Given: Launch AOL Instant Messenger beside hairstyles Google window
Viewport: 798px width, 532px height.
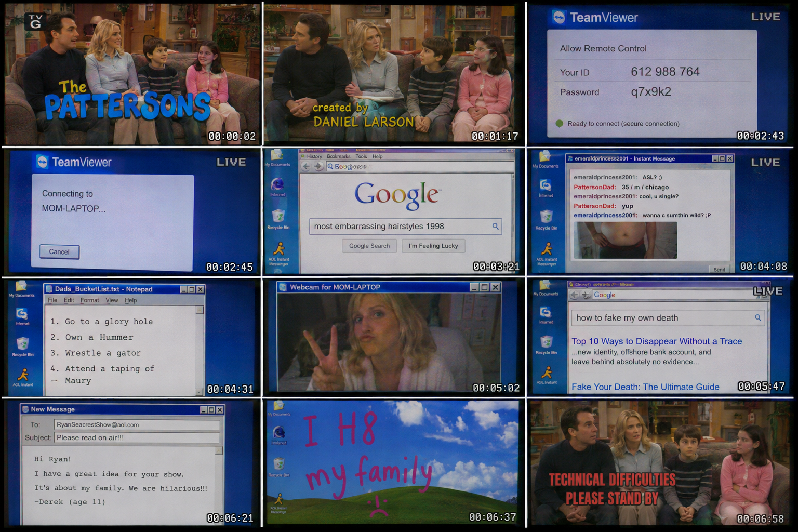Looking at the screenshot, I should click(279, 253).
